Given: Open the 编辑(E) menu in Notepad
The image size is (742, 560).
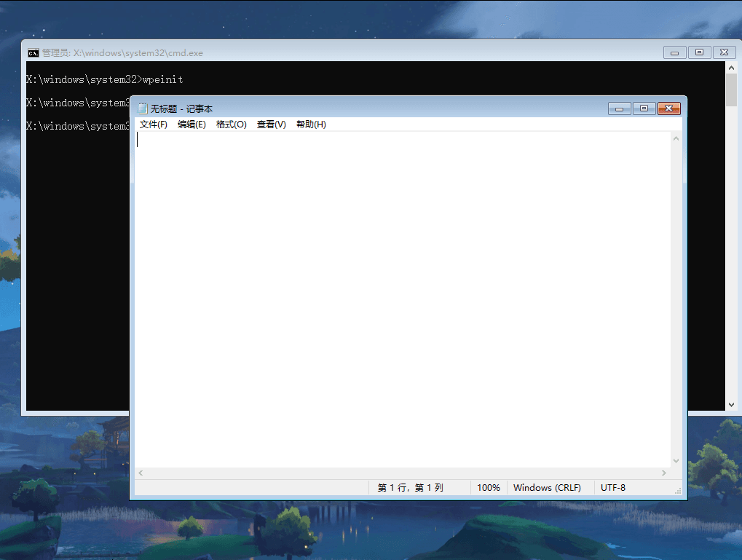Looking at the screenshot, I should (x=192, y=124).
